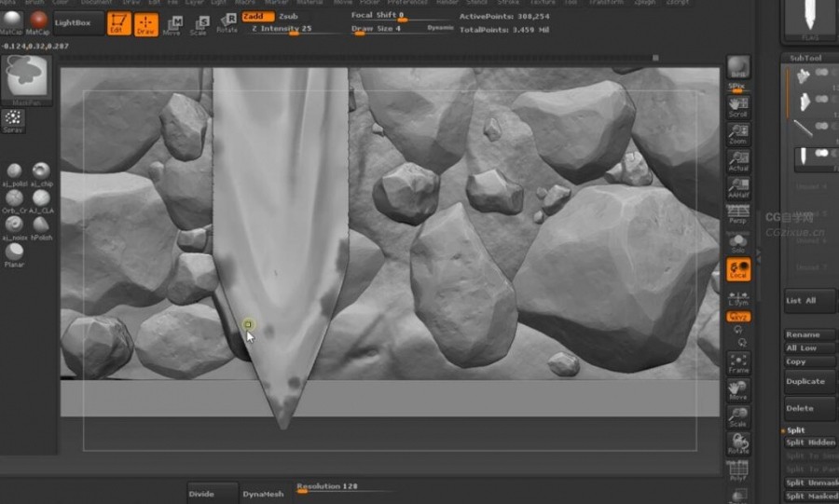Select the Move transform mode in top shelf

pyautogui.click(x=172, y=25)
